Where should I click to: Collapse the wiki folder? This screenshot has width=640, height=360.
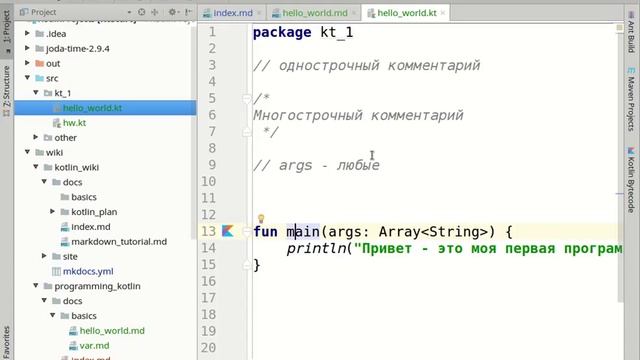pos(27,152)
